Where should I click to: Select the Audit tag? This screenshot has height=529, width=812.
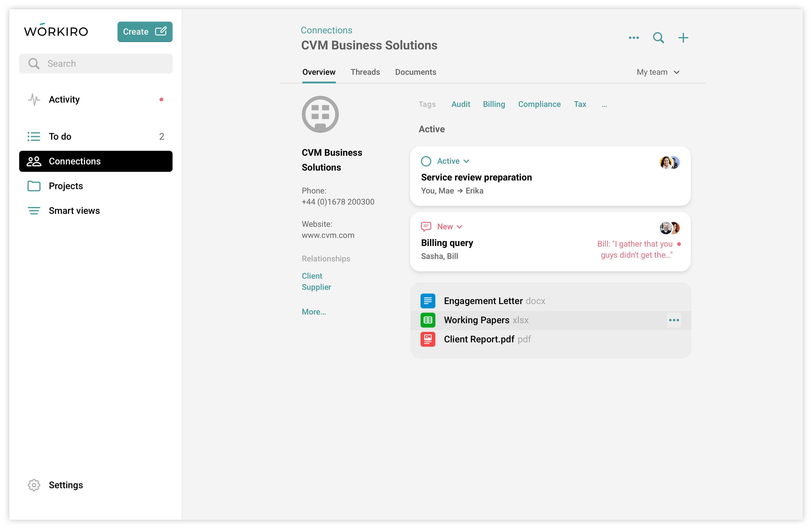click(461, 104)
